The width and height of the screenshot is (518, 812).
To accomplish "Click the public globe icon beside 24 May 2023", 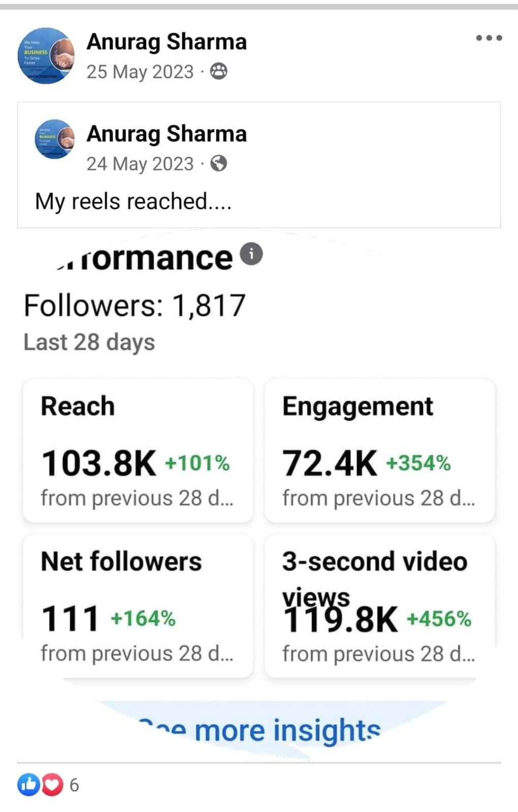I will pyautogui.click(x=219, y=163).
